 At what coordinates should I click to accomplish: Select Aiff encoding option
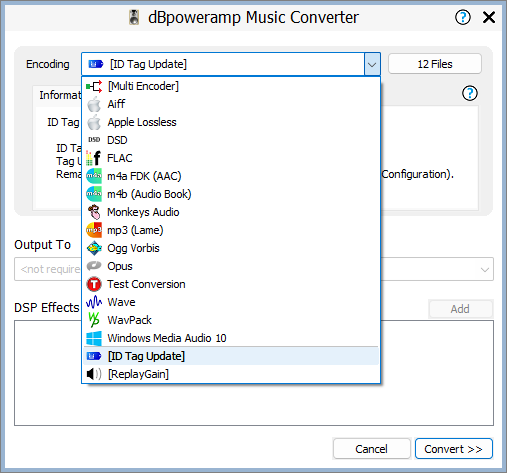[x=231, y=104]
